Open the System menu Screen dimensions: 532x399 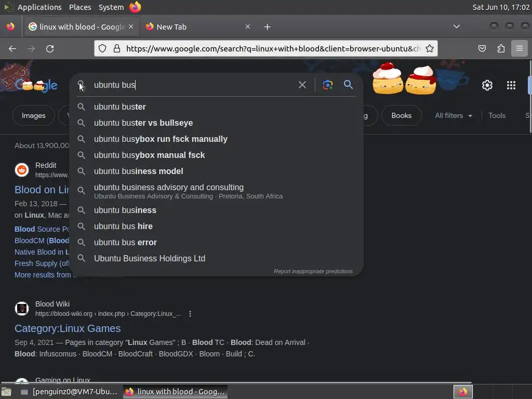click(111, 7)
